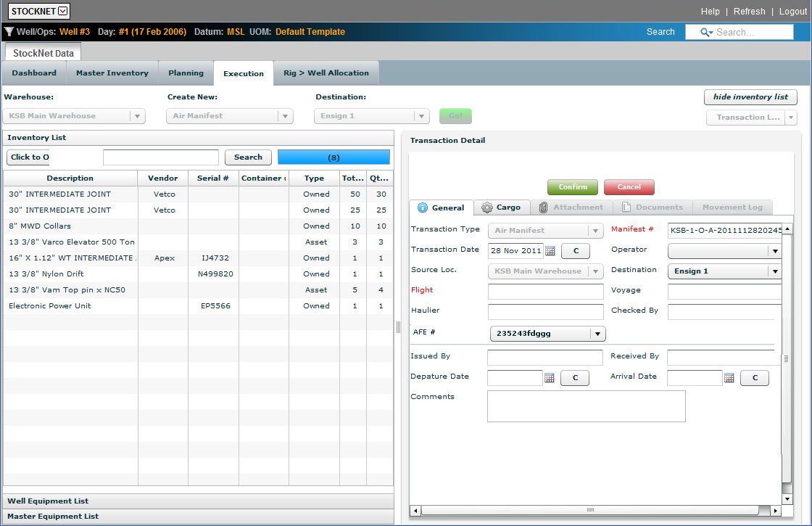
Task: Open the Transaction L... dropdown
Action: (x=791, y=118)
